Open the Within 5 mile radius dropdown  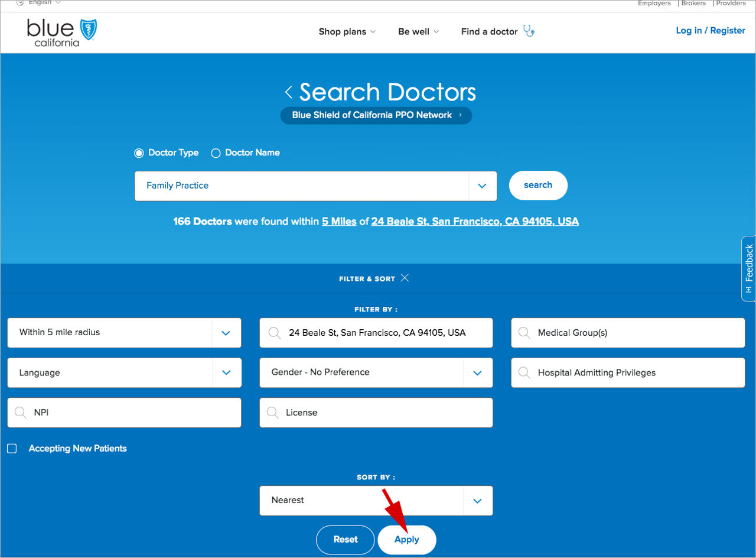pyautogui.click(x=226, y=332)
